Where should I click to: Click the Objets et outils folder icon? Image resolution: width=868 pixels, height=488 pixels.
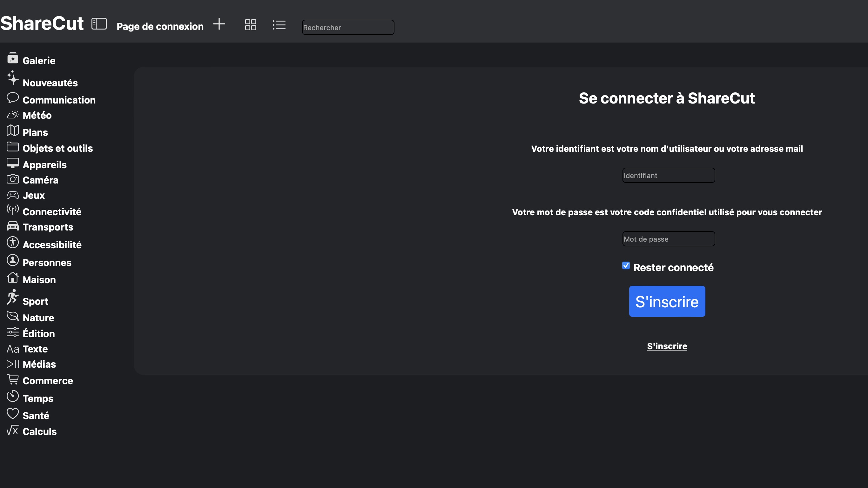click(13, 146)
